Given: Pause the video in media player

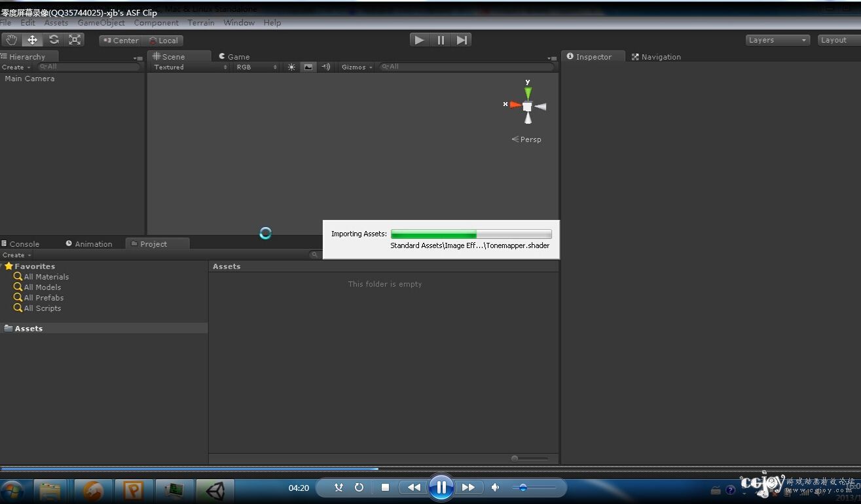Looking at the screenshot, I should (441, 487).
